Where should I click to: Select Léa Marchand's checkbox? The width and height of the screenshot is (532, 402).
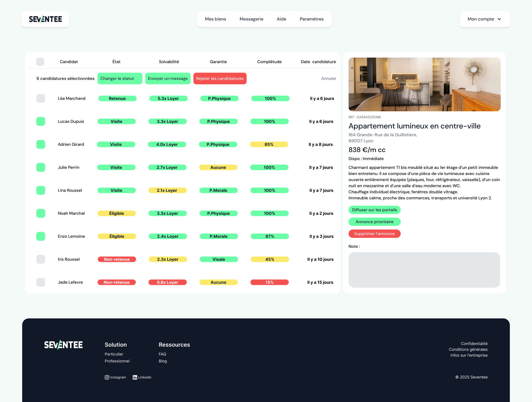(x=41, y=99)
